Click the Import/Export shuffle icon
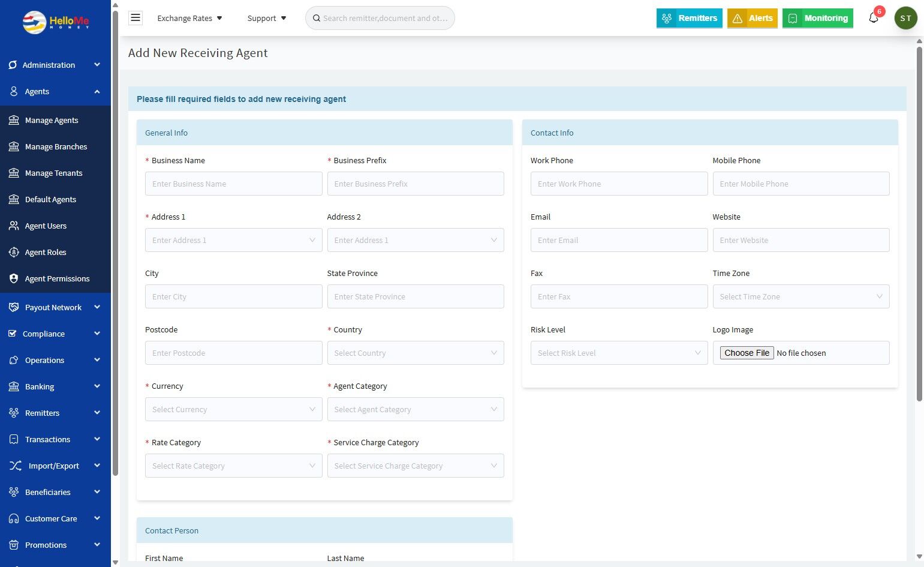Screen dimensions: 924x567 [x=16, y=466]
